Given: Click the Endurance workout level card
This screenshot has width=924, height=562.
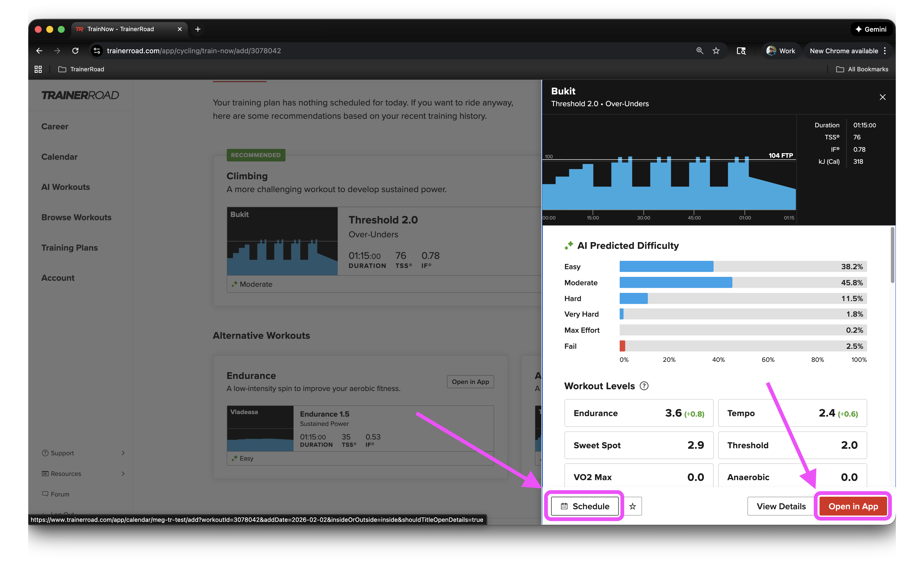Looking at the screenshot, I should (x=639, y=413).
